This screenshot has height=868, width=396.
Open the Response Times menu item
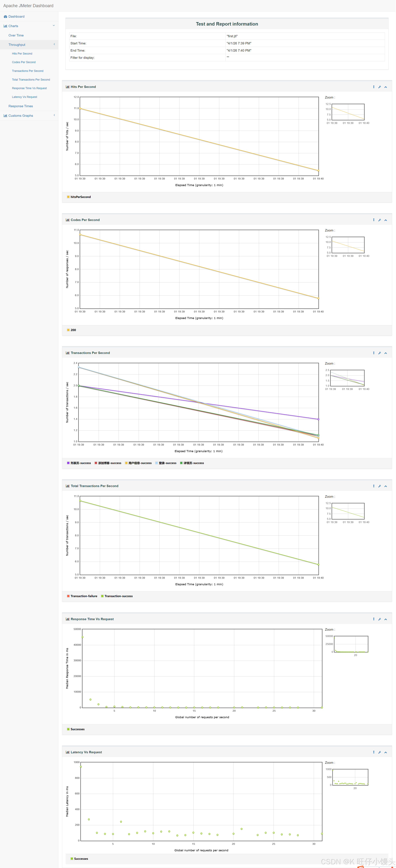tap(21, 106)
